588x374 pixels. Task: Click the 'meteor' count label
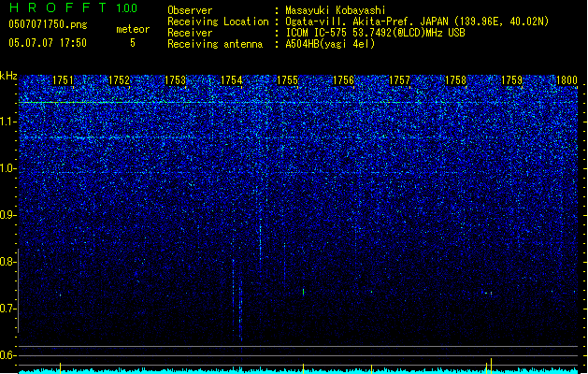[x=133, y=29]
